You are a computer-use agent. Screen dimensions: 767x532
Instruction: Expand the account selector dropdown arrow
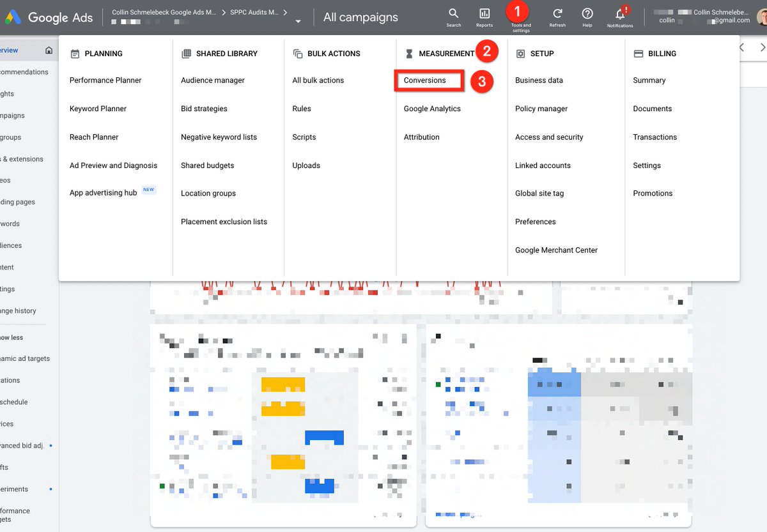[298, 21]
